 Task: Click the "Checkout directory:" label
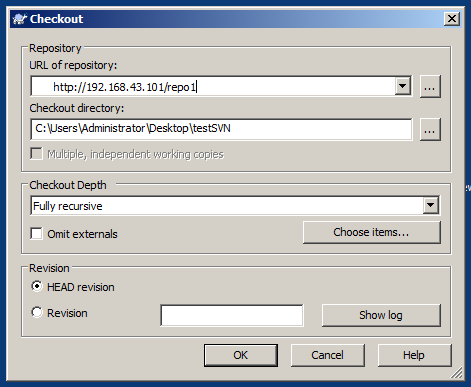click(x=77, y=108)
